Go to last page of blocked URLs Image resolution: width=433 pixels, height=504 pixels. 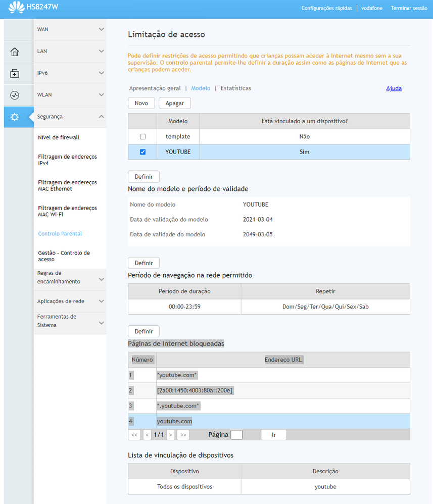click(183, 435)
